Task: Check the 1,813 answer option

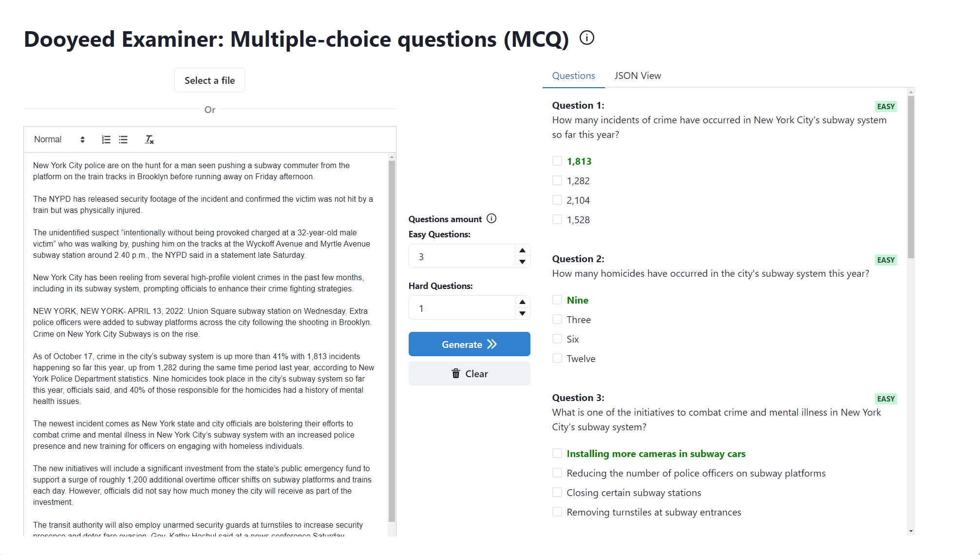Action: pyautogui.click(x=557, y=161)
